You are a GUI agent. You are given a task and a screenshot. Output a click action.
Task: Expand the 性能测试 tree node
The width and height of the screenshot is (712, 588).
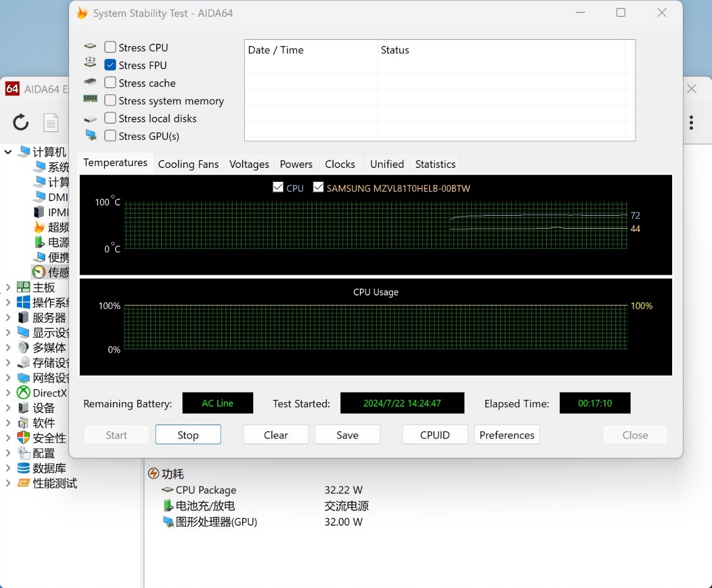tap(8, 483)
